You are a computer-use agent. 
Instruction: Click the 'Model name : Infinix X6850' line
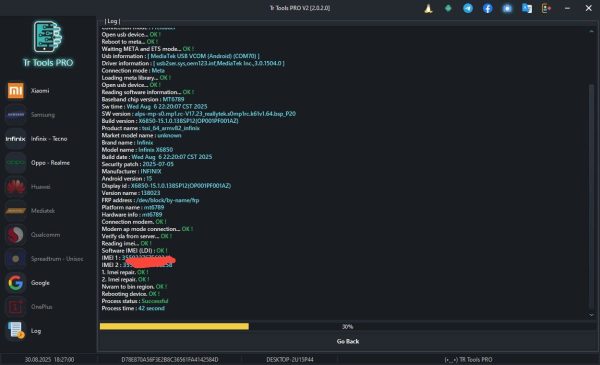tap(137, 150)
